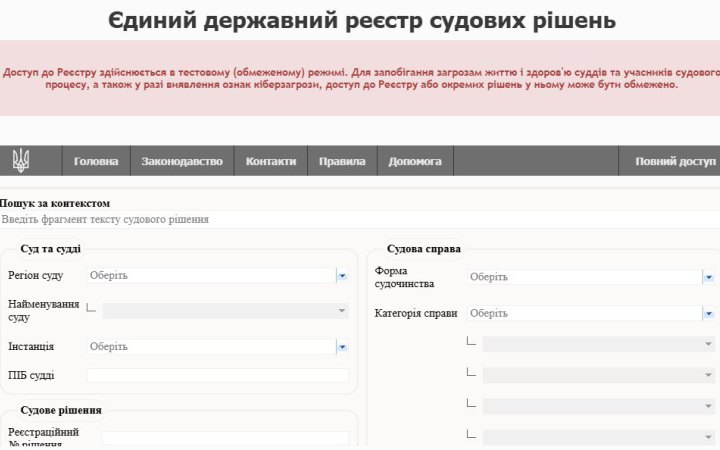This screenshot has height=450, width=720.
Task: Focus the context search text field
Action: pos(360,219)
